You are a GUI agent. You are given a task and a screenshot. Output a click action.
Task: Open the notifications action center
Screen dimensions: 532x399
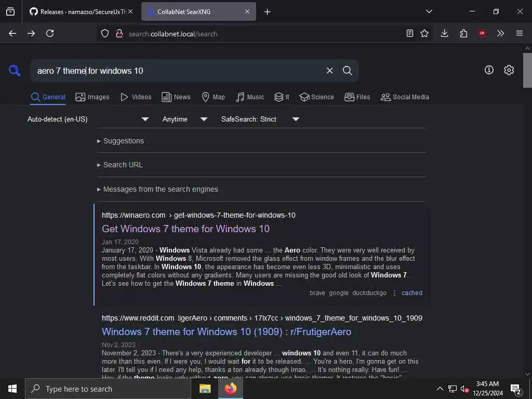click(516, 390)
